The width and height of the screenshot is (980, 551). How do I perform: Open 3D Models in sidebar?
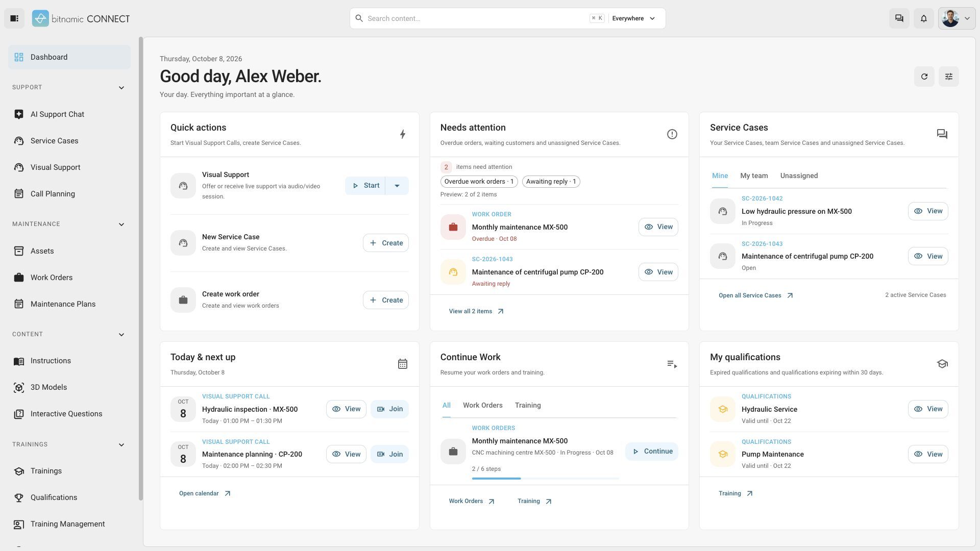(69, 387)
